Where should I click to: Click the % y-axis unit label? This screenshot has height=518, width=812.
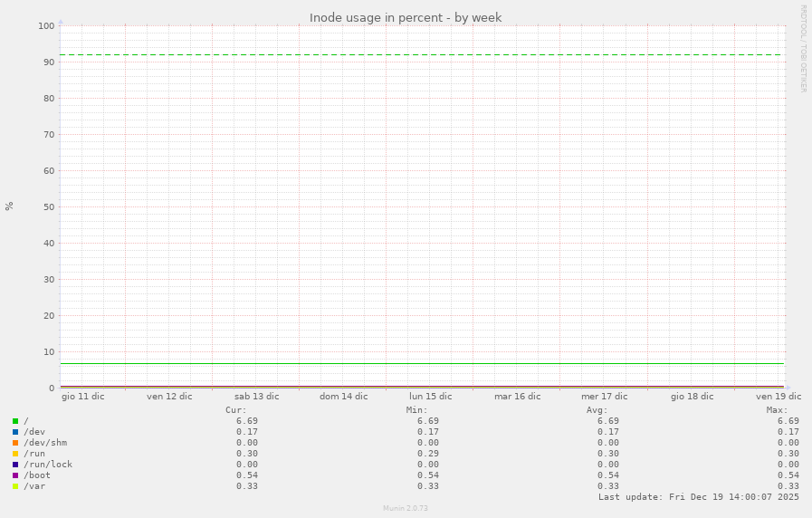[x=9, y=206]
